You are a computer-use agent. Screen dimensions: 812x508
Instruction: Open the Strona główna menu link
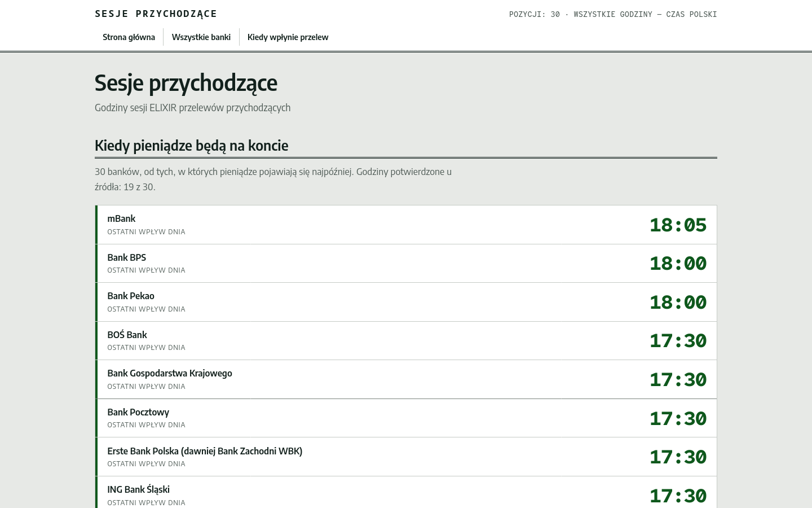129,37
